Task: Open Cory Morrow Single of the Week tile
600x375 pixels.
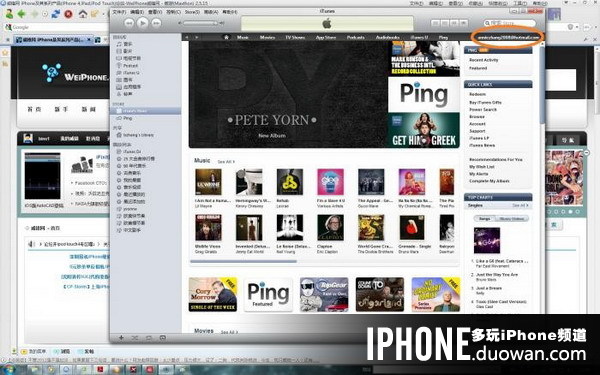Action: coord(213,294)
